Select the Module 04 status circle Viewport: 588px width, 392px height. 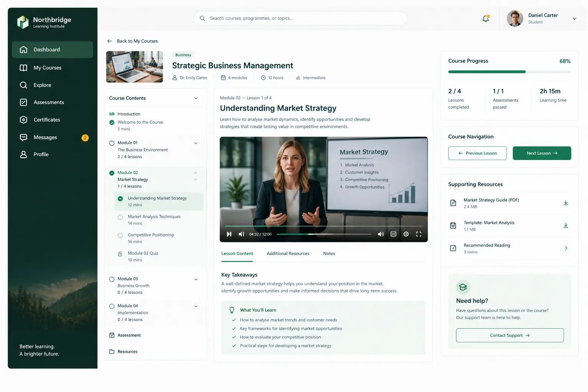(112, 306)
